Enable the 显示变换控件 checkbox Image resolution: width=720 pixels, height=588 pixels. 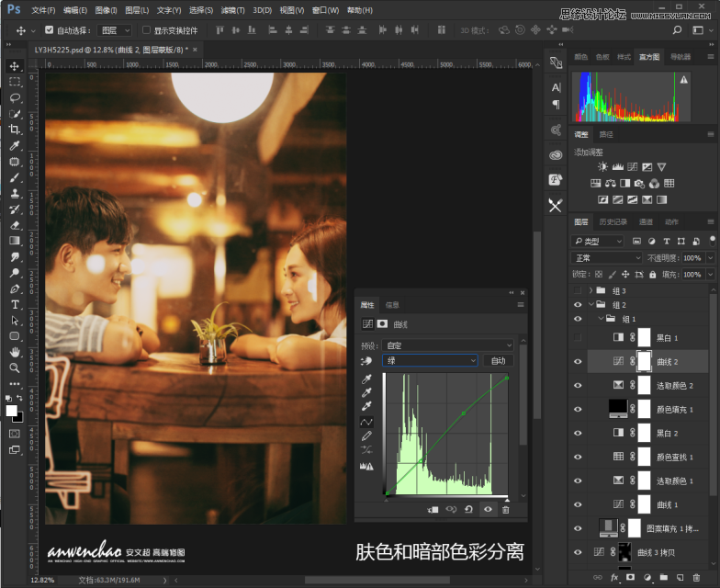[146, 29]
